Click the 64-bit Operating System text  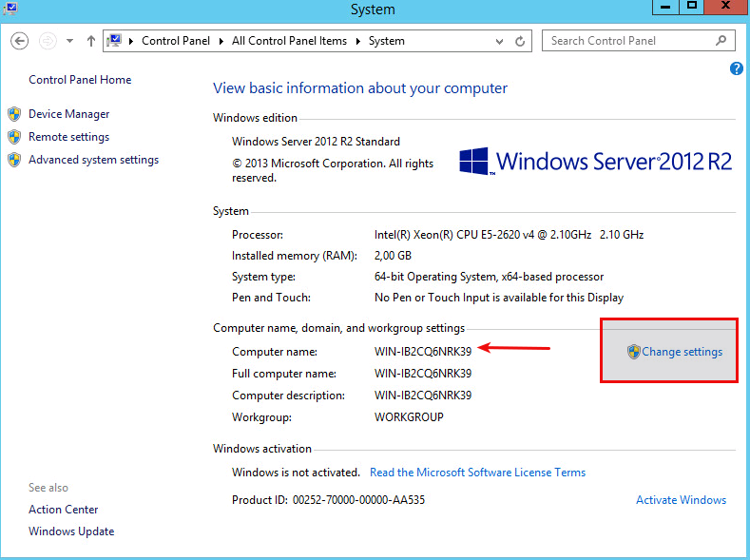489,277
